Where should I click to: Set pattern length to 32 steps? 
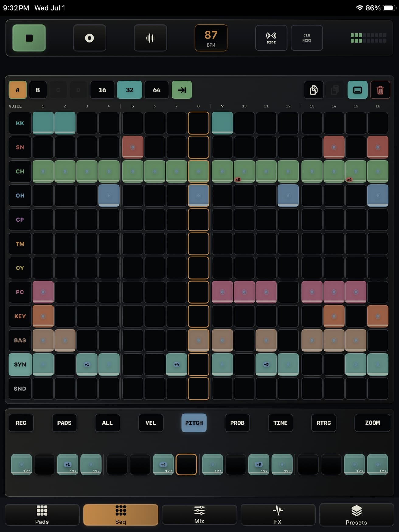coord(130,90)
